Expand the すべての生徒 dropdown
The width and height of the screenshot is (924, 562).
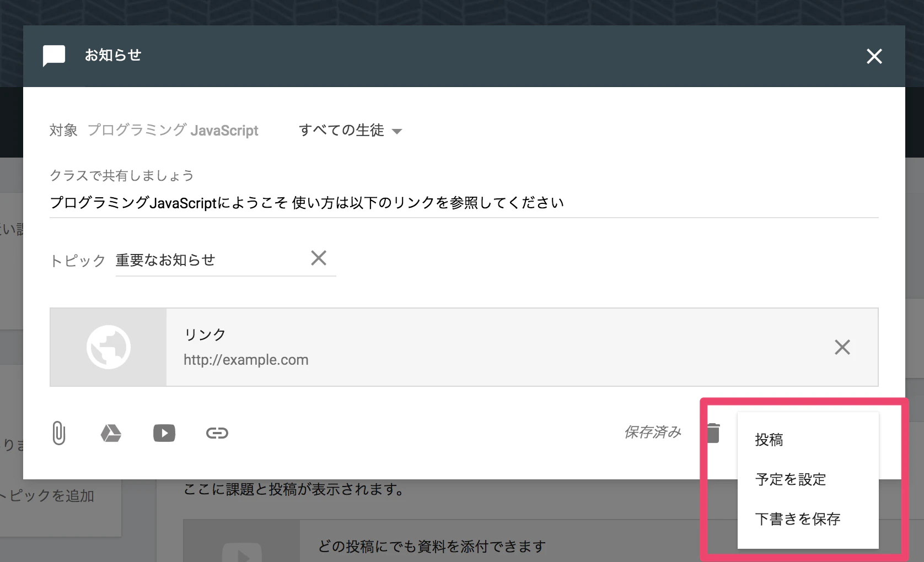(351, 131)
